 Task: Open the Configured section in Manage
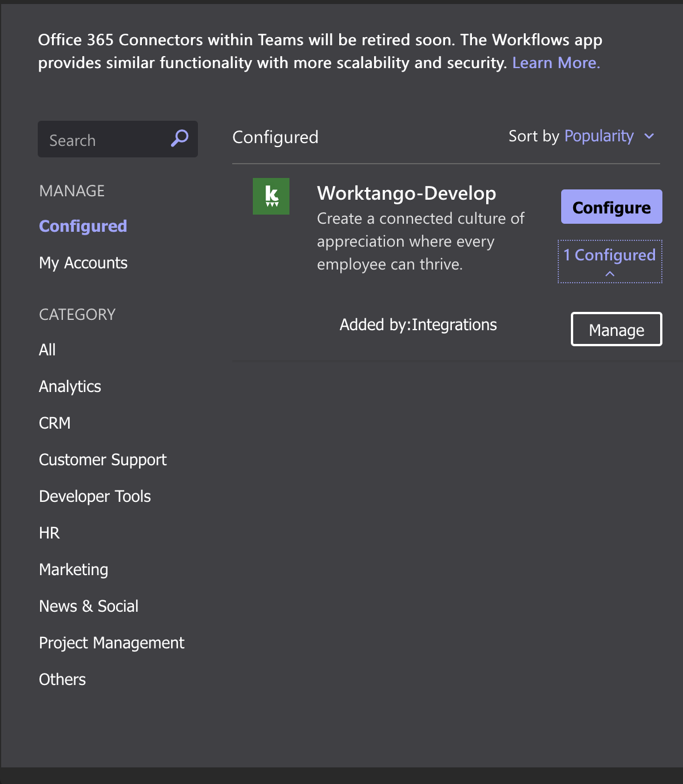[x=83, y=226]
